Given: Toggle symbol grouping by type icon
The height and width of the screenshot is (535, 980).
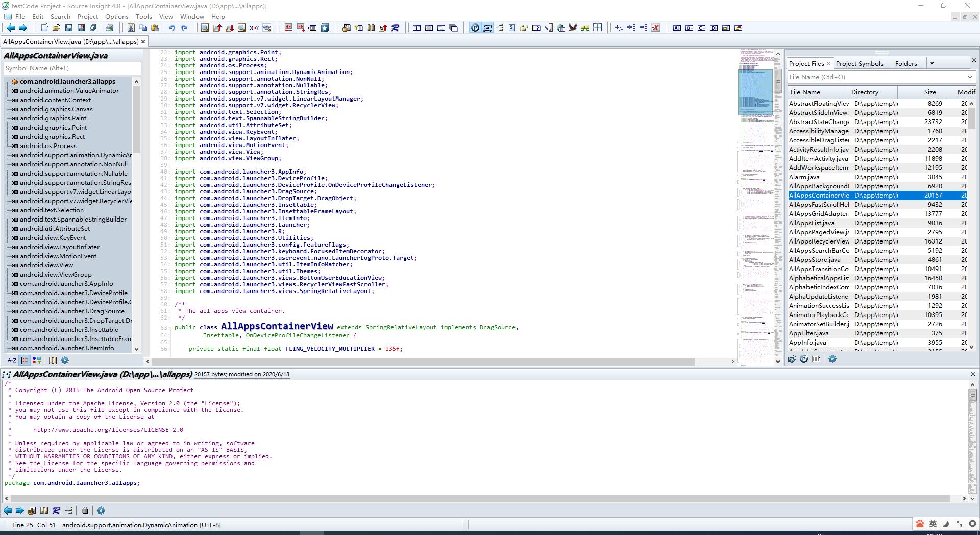Looking at the screenshot, I should 36,361.
